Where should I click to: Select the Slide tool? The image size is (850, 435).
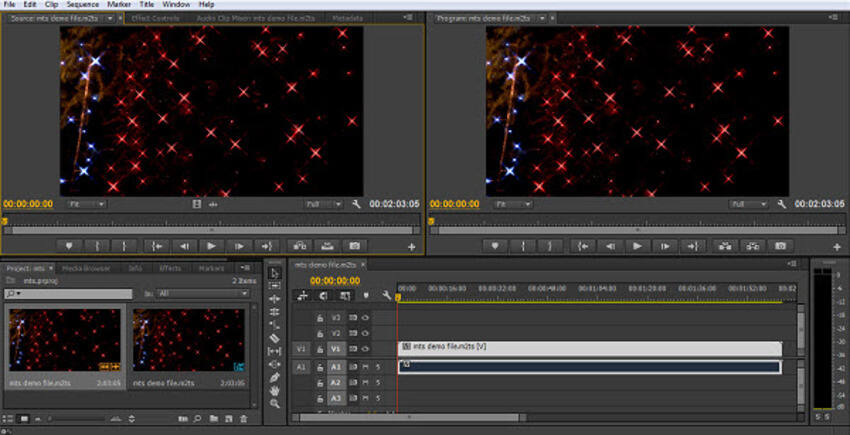click(275, 364)
